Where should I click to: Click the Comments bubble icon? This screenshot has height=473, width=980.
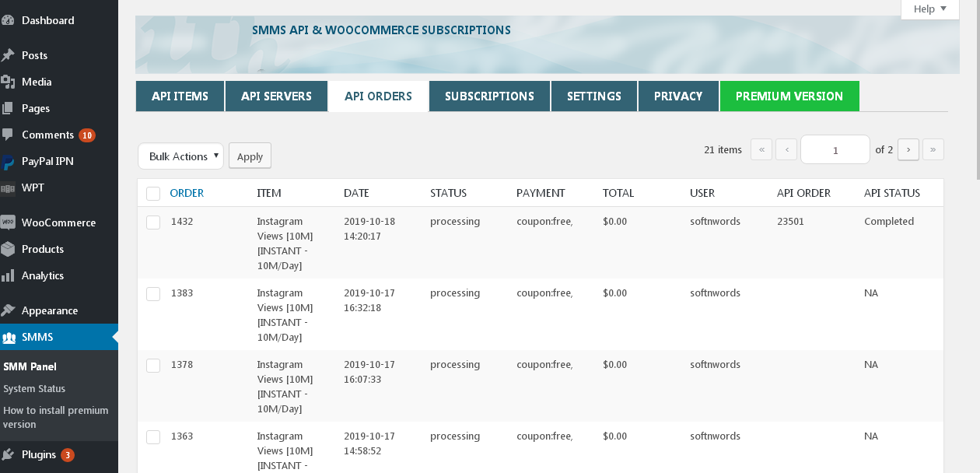click(8, 135)
